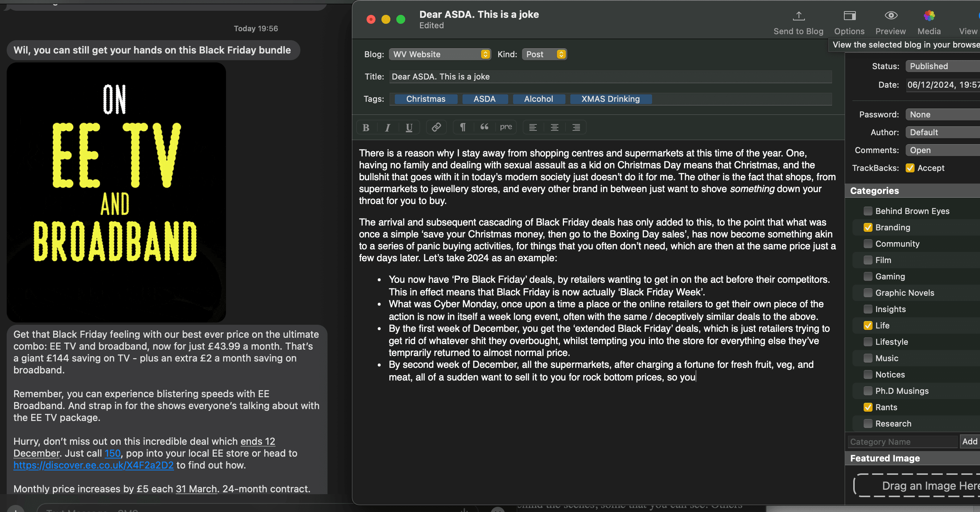Open the Blog dropdown showing WV Website
The width and height of the screenshot is (980, 512).
(x=440, y=54)
